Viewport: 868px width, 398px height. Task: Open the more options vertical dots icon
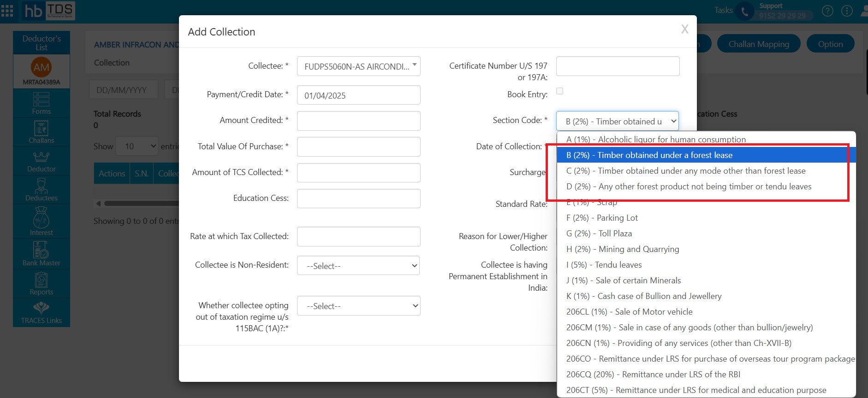pyautogui.click(x=847, y=11)
